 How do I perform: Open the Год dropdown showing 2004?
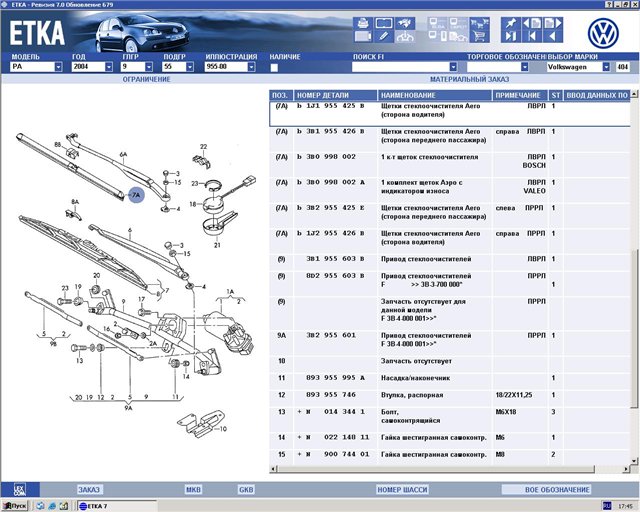109,67
